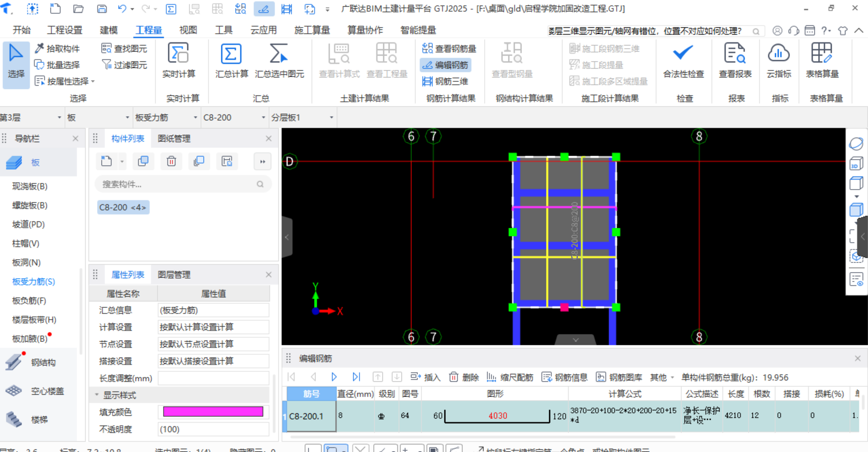Switch to 图层管理 tab
Screen dimensions: 868x452
(174, 275)
